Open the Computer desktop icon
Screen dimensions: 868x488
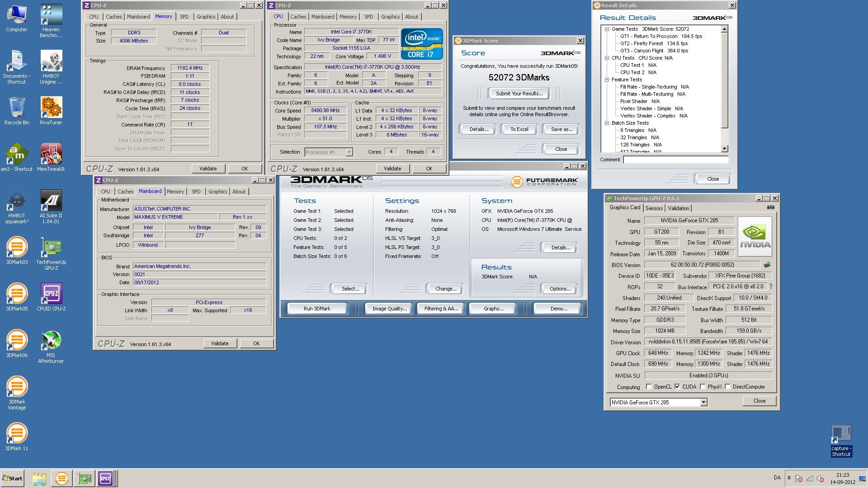(x=16, y=18)
